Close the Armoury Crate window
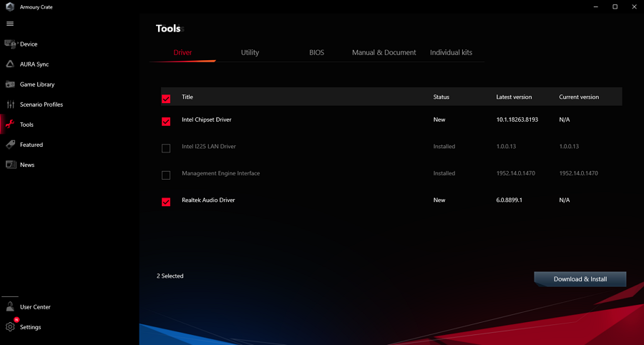 tap(634, 6)
